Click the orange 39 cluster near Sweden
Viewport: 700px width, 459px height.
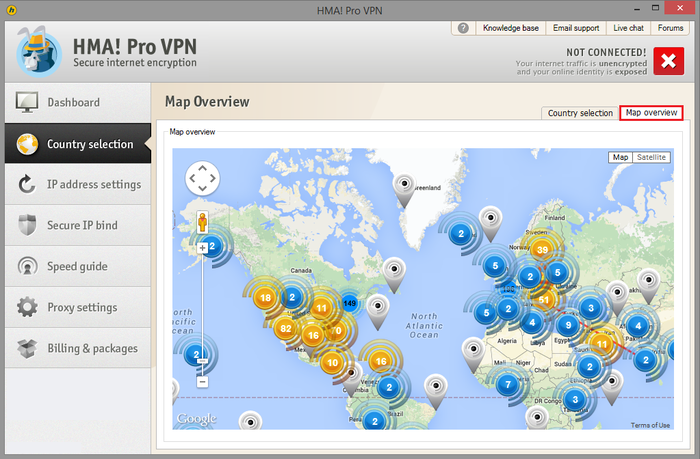542,250
